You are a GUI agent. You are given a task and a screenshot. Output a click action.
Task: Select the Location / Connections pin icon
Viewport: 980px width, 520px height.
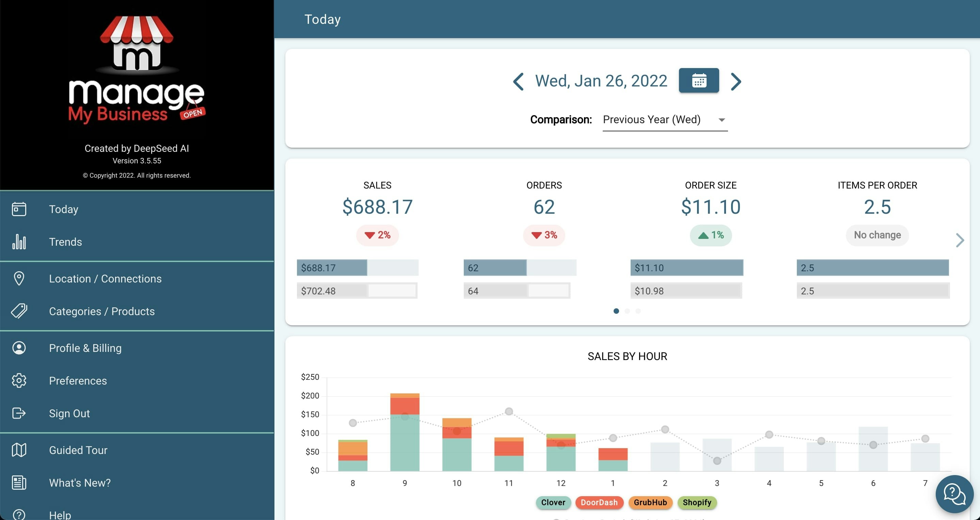pos(19,278)
